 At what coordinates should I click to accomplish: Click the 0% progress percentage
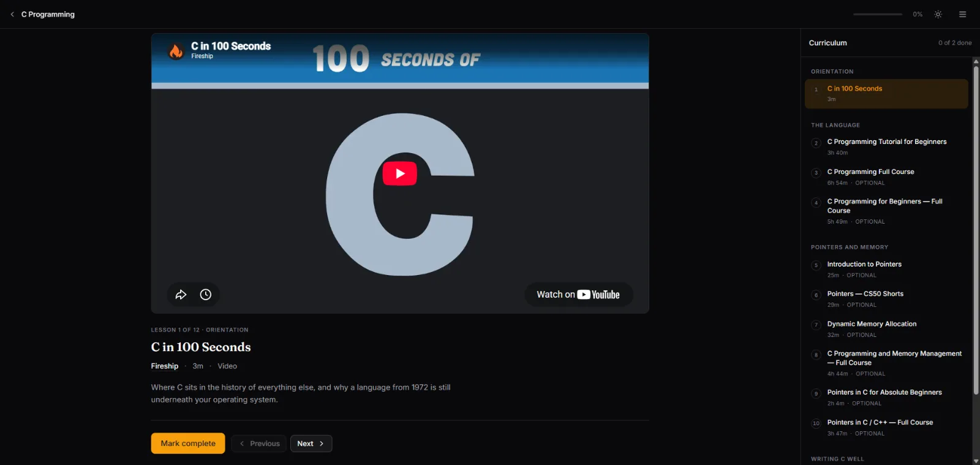[x=918, y=14]
